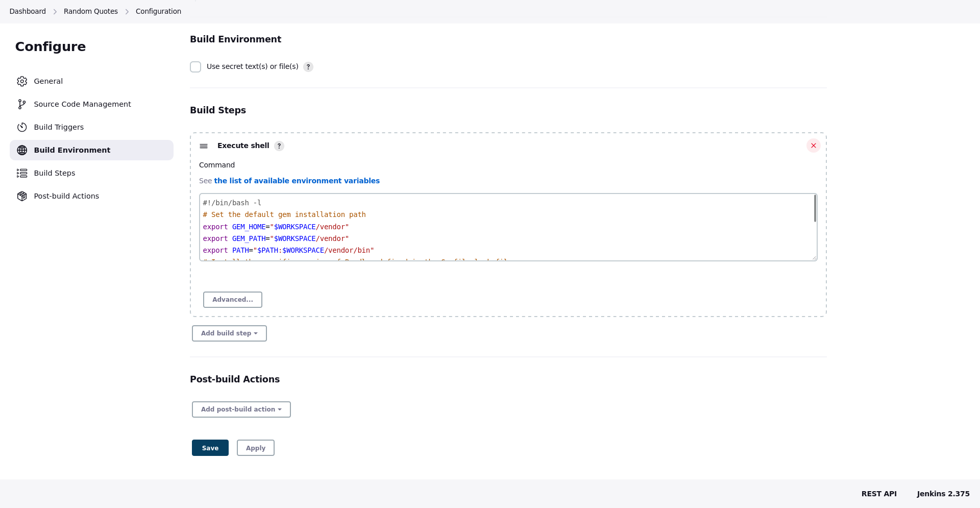Select Build Environment in the sidebar
The height and width of the screenshot is (508, 980).
click(91, 150)
